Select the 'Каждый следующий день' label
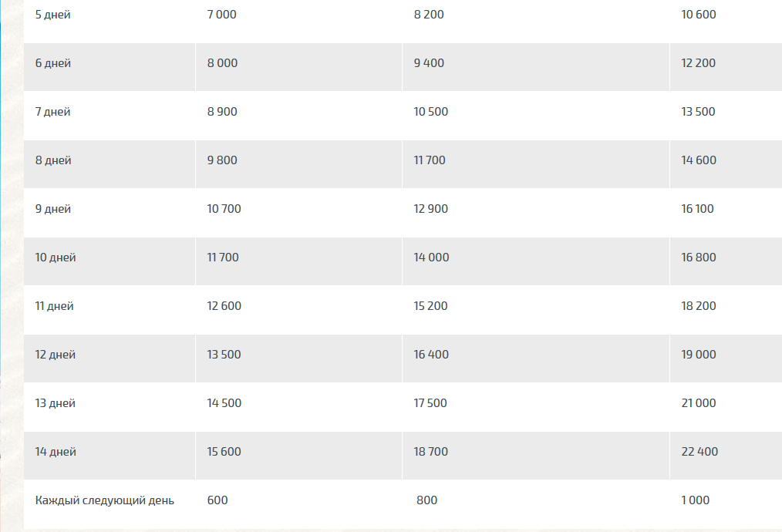The height and width of the screenshot is (532, 782). (105, 500)
